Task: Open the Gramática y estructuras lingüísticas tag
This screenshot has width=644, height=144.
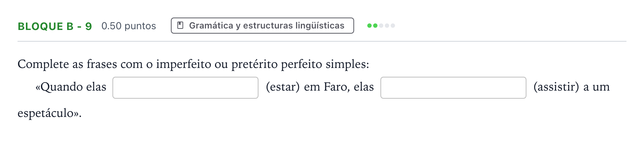Action: tap(262, 26)
